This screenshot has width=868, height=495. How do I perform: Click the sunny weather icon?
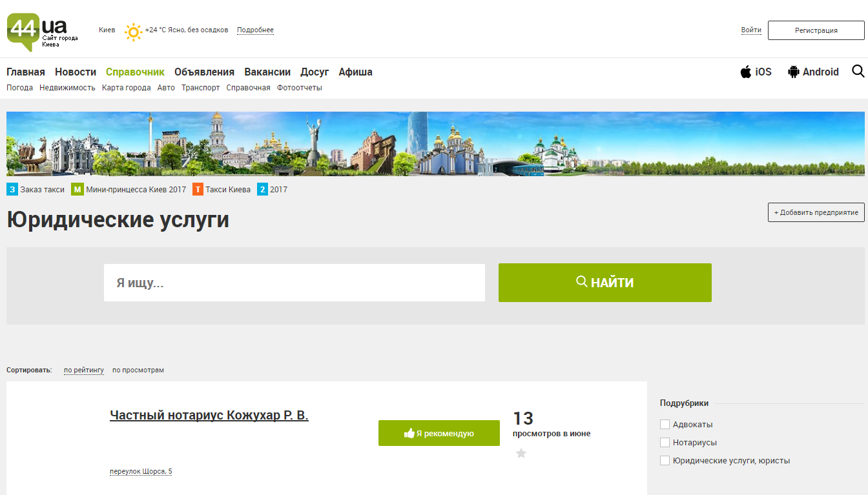click(x=133, y=32)
